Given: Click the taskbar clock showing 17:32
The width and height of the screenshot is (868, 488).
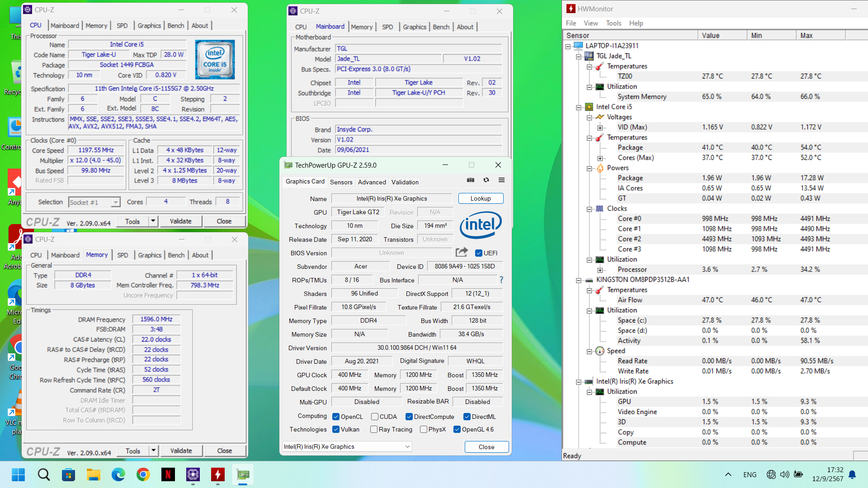Looking at the screenshot, I should click(x=827, y=474).
